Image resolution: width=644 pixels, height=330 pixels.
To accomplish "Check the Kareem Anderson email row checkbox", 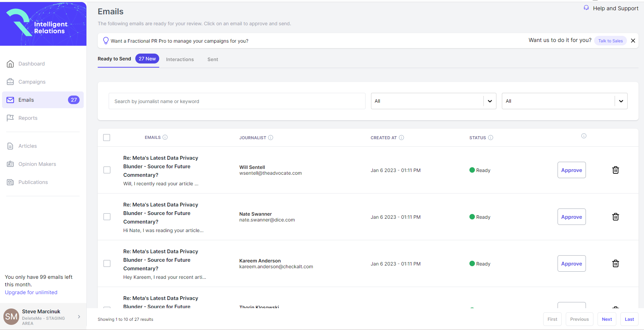I will [107, 263].
